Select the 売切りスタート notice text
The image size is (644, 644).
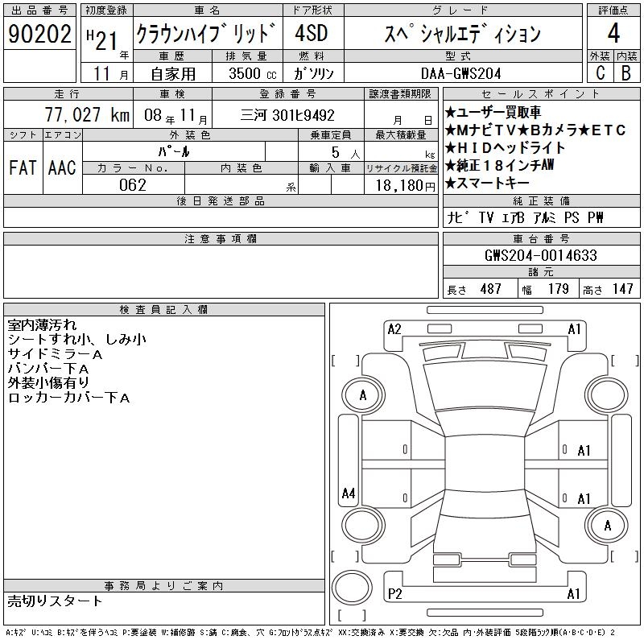coord(55,601)
